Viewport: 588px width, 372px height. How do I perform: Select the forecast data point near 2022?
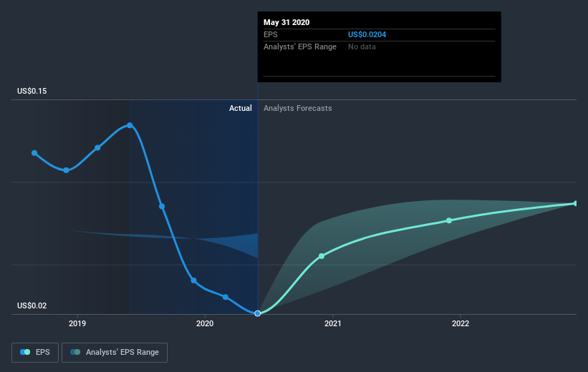tap(449, 220)
